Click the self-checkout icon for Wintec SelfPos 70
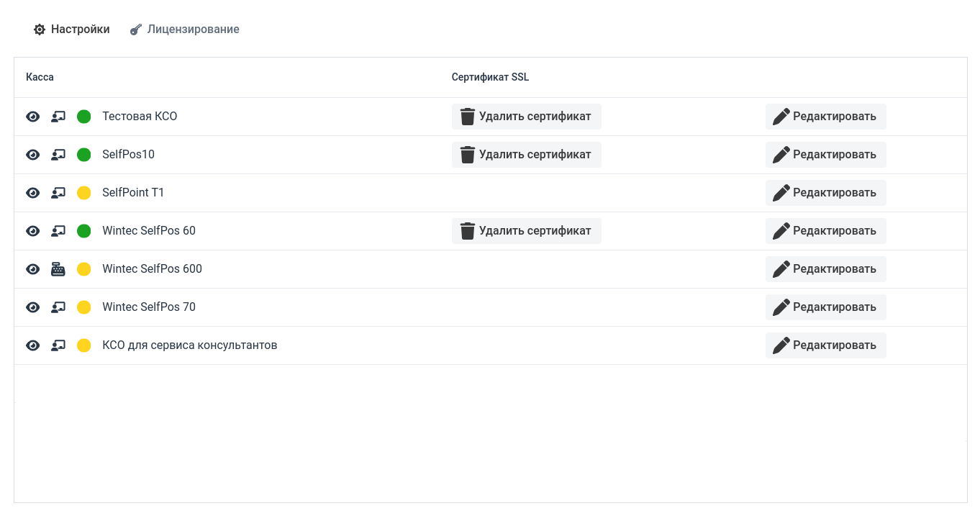 click(58, 307)
